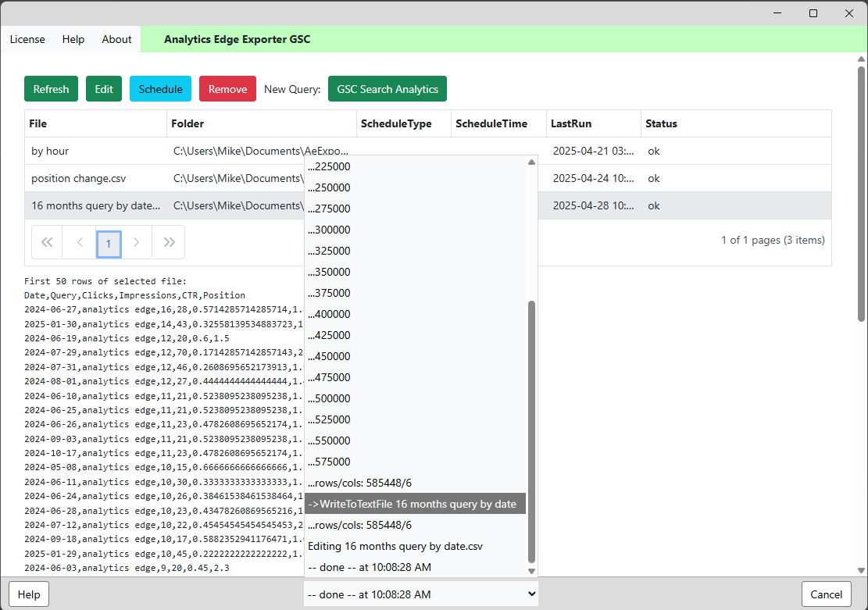Select the 'position change.csv' file row
Viewport: 868px width, 610px height.
(x=428, y=178)
